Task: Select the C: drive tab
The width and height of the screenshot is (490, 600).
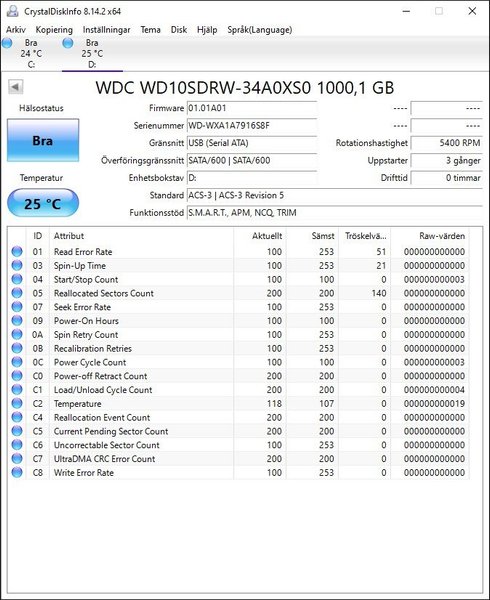Action: (31, 54)
